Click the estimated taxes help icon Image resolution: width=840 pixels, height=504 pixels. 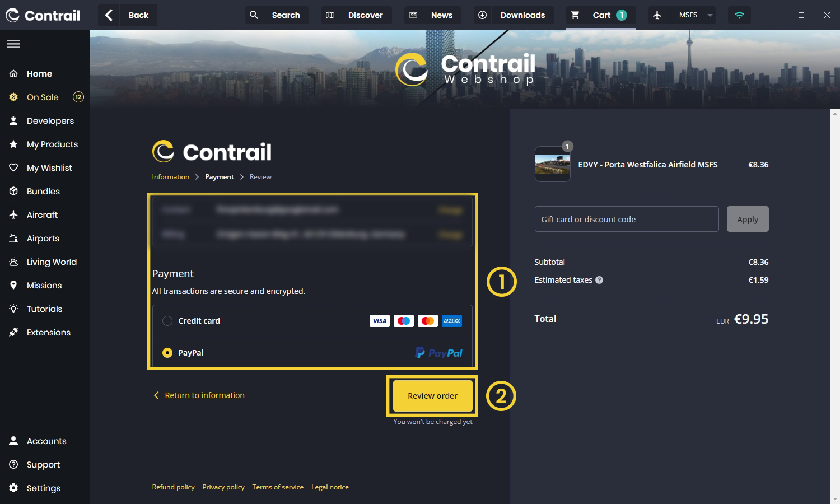599,280
